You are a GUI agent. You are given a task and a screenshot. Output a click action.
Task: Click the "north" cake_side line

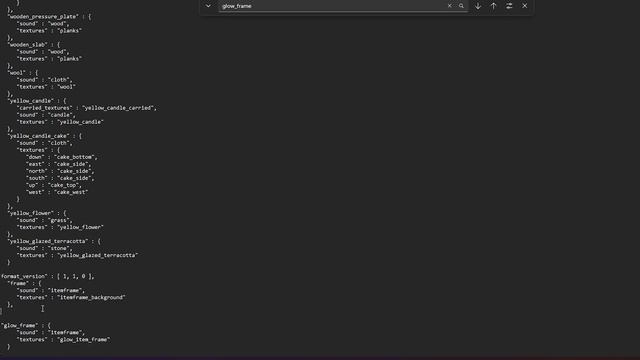point(60,171)
